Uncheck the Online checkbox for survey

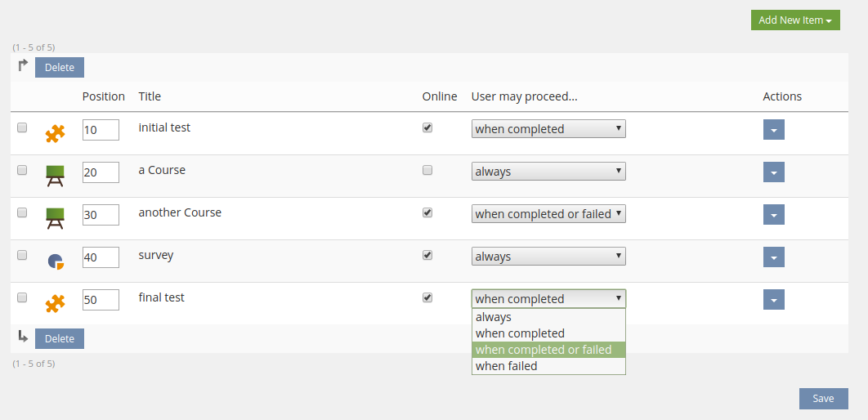(427, 255)
